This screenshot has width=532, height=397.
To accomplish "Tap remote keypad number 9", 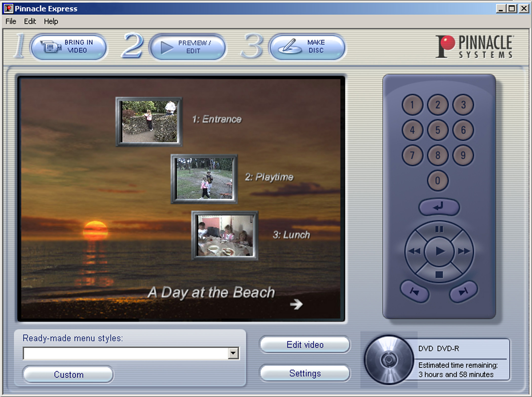I will 463,155.
